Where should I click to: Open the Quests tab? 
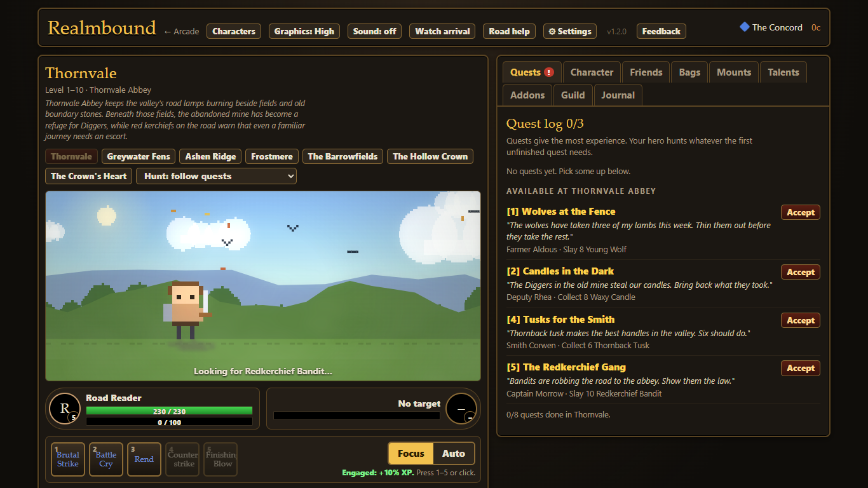[532, 72]
